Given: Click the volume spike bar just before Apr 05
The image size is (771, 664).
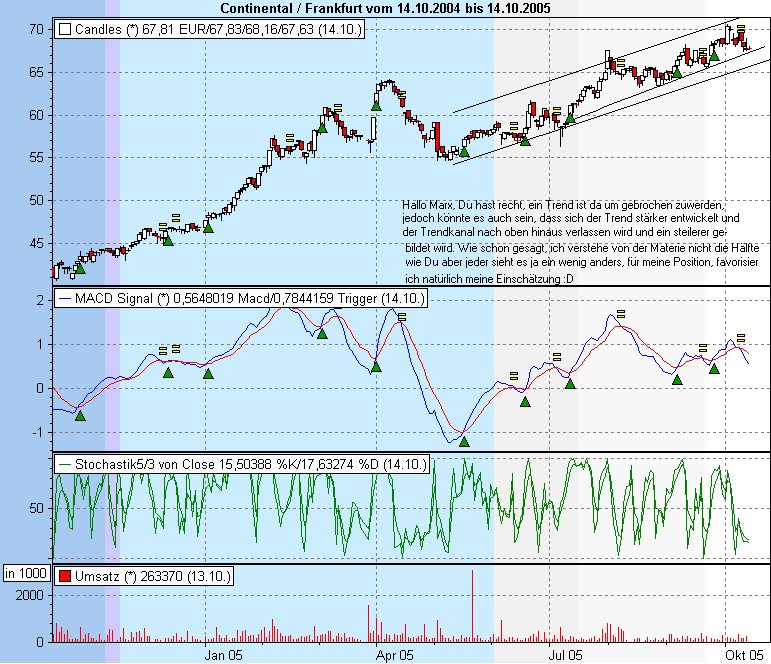Looking at the screenshot, I should click(x=368, y=624).
